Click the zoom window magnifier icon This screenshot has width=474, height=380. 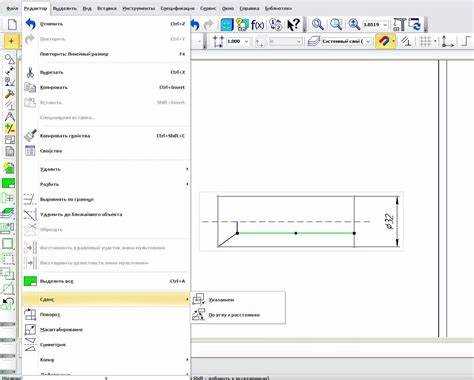[318, 24]
